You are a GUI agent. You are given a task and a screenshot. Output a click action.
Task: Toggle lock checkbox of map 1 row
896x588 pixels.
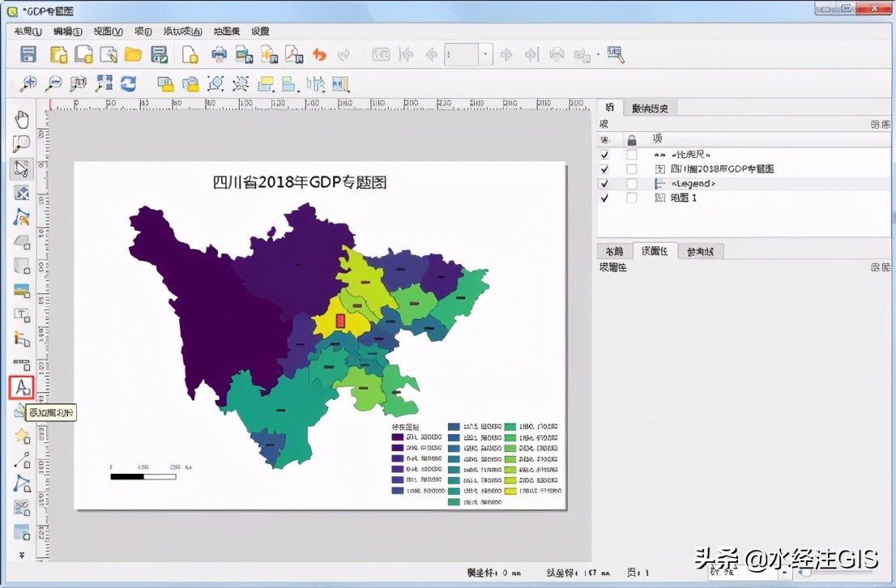click(x=631, y=198)
